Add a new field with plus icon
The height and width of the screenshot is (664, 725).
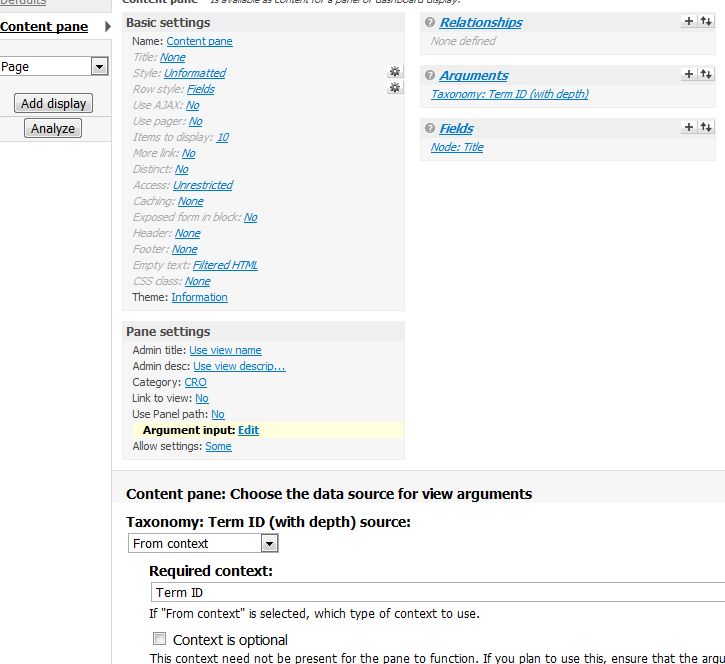tap(689, 127)
